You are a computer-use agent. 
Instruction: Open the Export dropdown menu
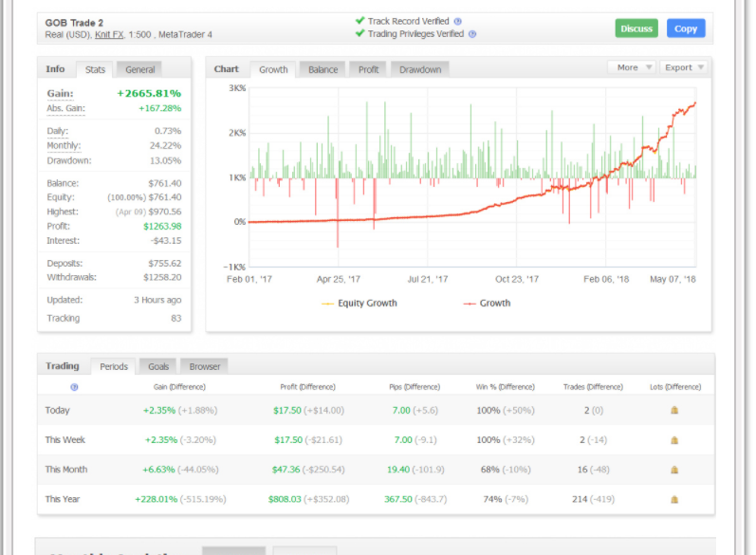tap(684, 67)
